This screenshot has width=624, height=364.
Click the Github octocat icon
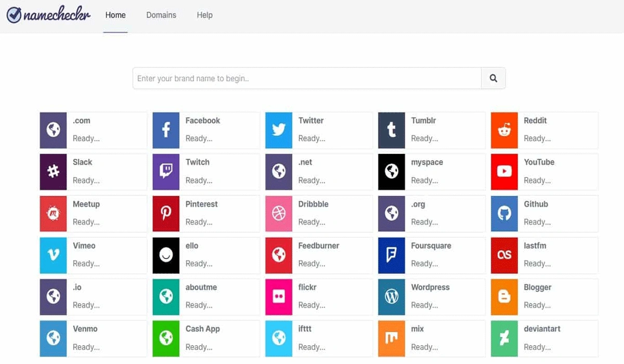point(503,213)
